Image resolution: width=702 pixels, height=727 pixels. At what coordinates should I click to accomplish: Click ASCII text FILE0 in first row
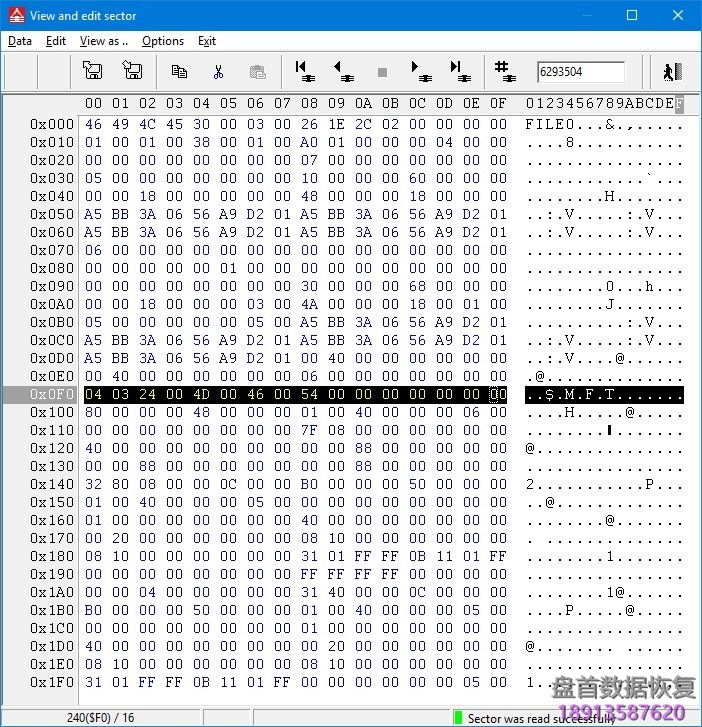[550, 124]
